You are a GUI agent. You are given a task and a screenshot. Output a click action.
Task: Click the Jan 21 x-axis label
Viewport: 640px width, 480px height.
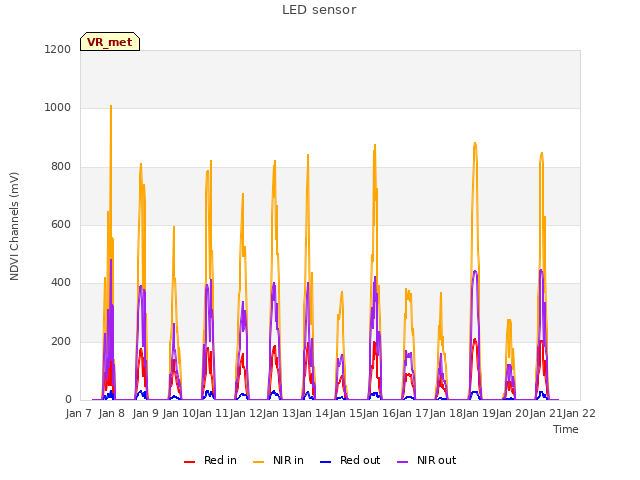(x=546, y=413)
